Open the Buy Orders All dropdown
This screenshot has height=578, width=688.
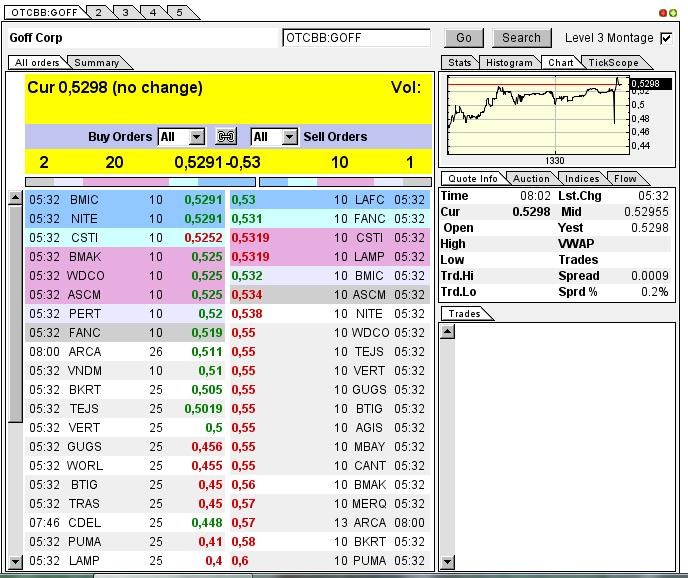(x=182, y=137)
